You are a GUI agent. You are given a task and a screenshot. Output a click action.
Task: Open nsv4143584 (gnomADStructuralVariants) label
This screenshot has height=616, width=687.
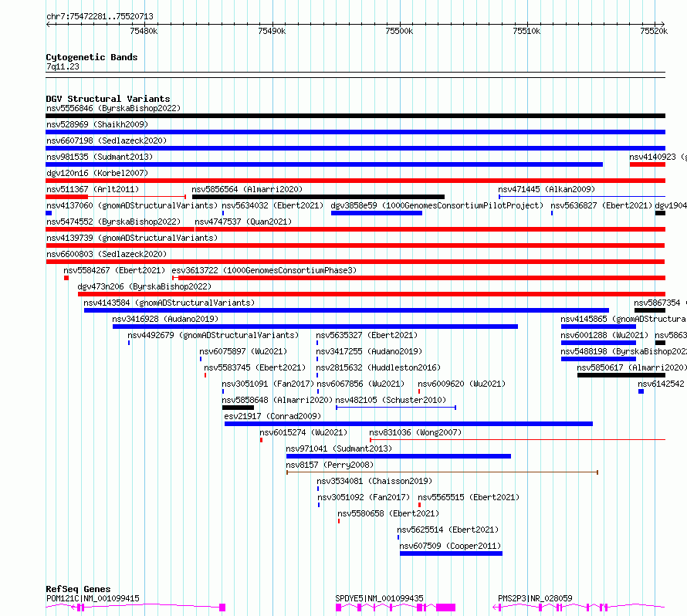coord(169,303)
